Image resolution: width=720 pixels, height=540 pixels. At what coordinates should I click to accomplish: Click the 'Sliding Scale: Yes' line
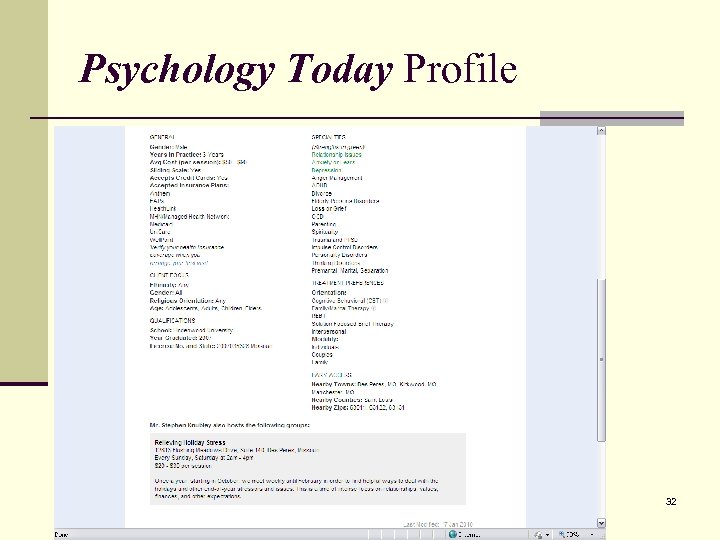[x=175, y=170]
